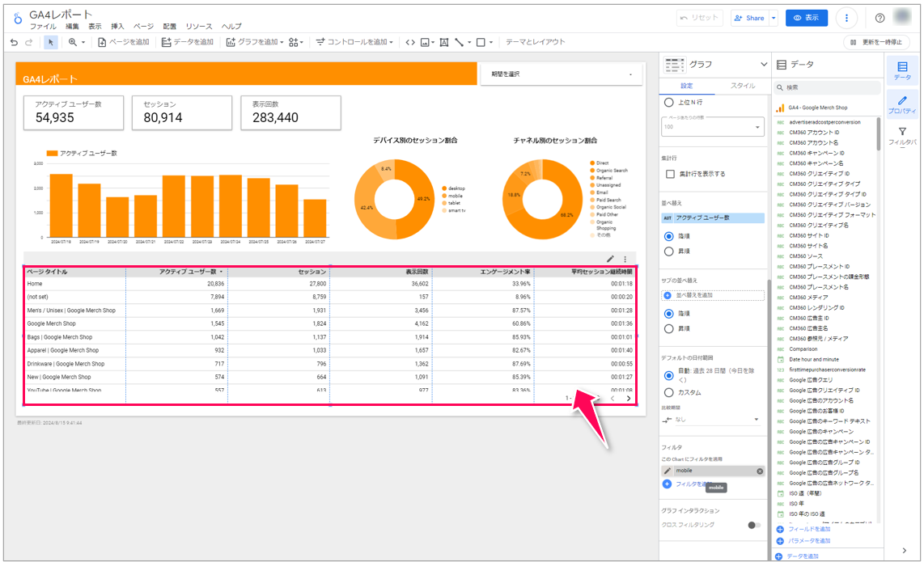
Task: Switch to the スタイル tab
Action: click(743, 86)
